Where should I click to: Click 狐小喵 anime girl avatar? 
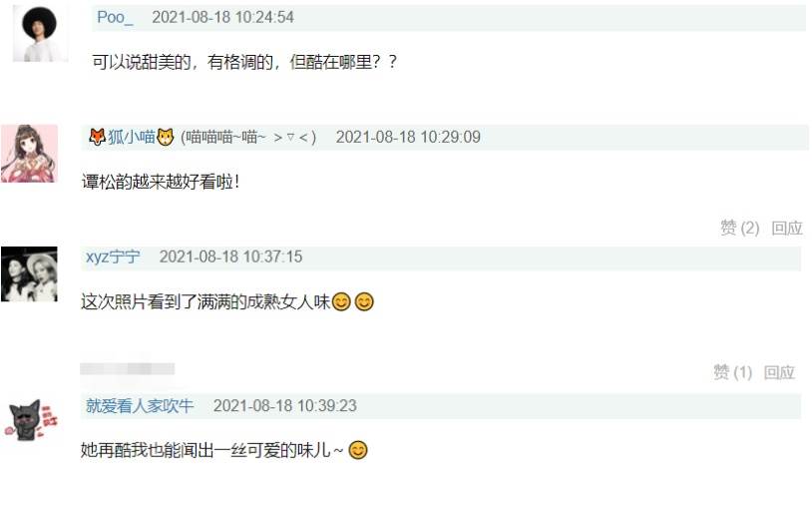29,154
